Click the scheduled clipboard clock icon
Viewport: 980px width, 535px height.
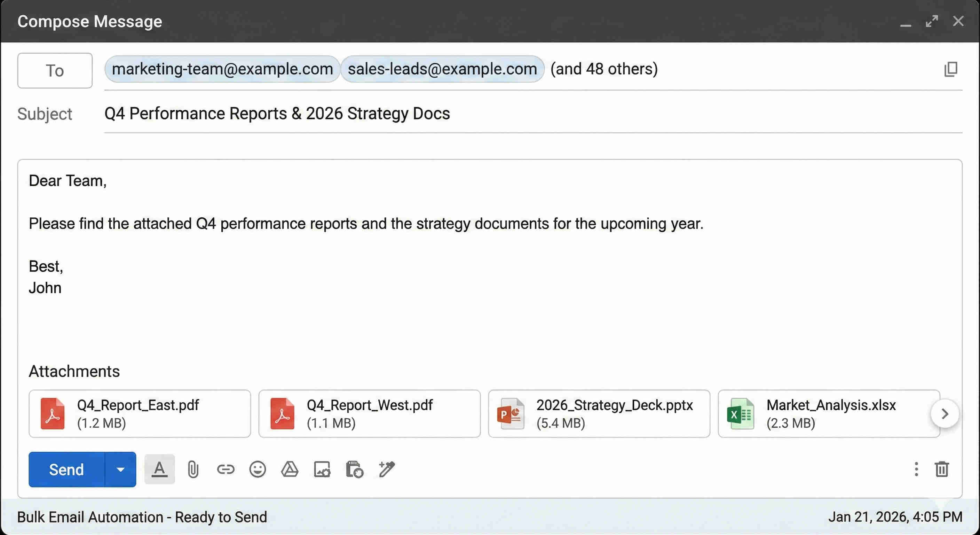tap(355, 469)
